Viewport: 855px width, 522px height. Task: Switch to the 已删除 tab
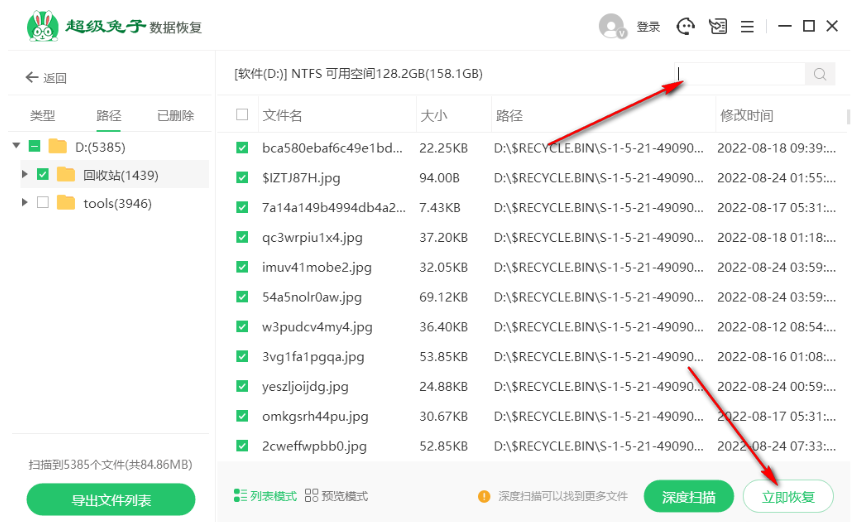point(175,115)
